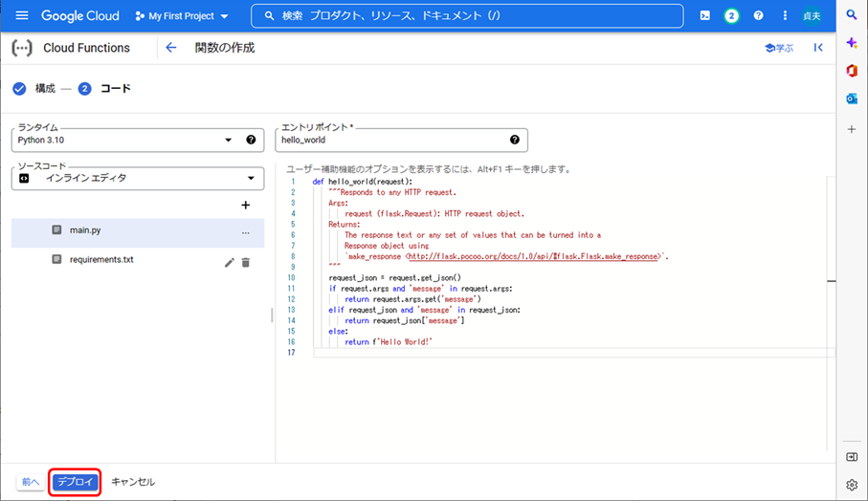Screen dimensions: 868x501
Task: Open the notifications badge showing 2
Action: (731, 16)
